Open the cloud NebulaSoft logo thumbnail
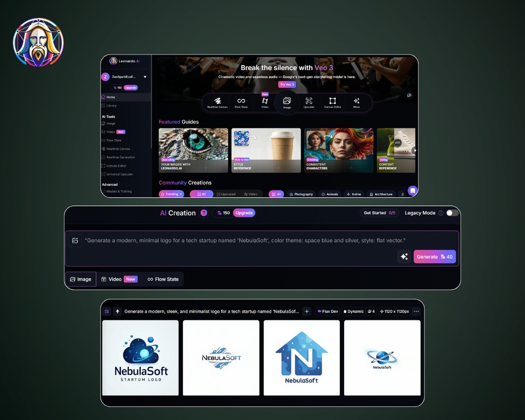 (140, 357)
